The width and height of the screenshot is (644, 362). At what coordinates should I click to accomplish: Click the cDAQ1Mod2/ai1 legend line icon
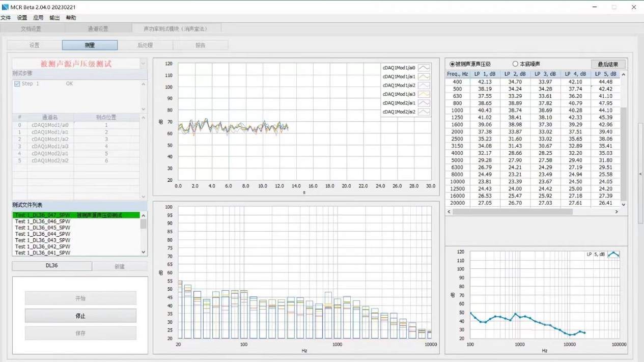(424, 103)
